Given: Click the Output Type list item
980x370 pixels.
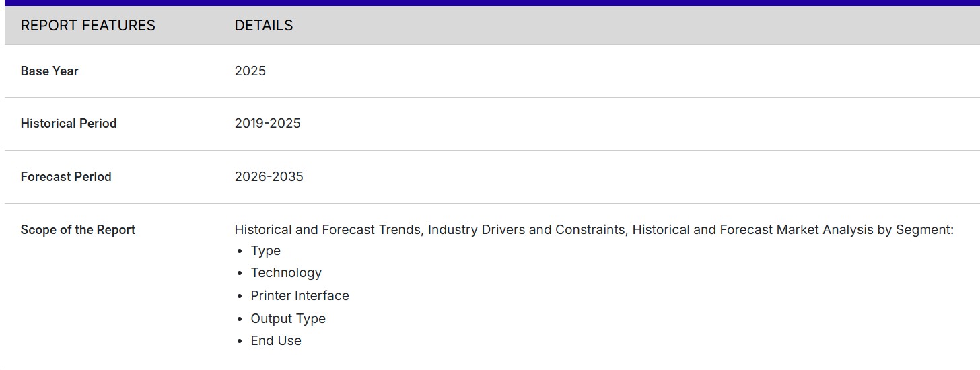Looking at the screenshot, I should tap(288, 319).
